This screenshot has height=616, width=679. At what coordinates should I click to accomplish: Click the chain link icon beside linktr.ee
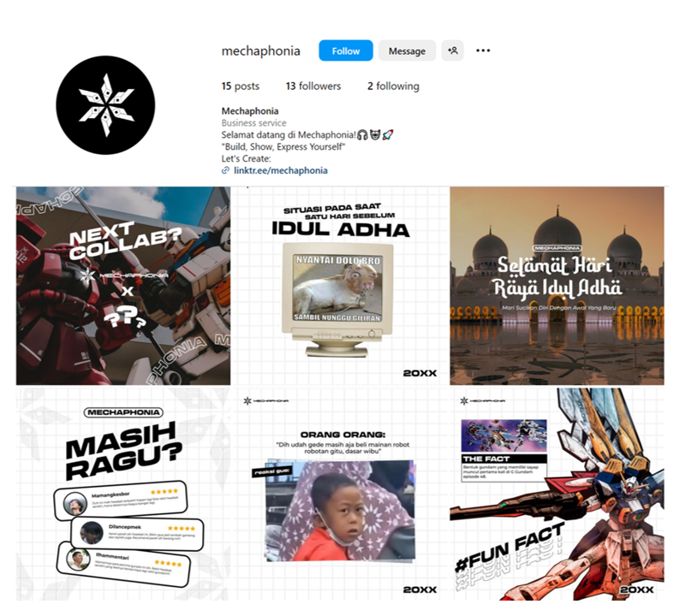click(x=225, y=170)
